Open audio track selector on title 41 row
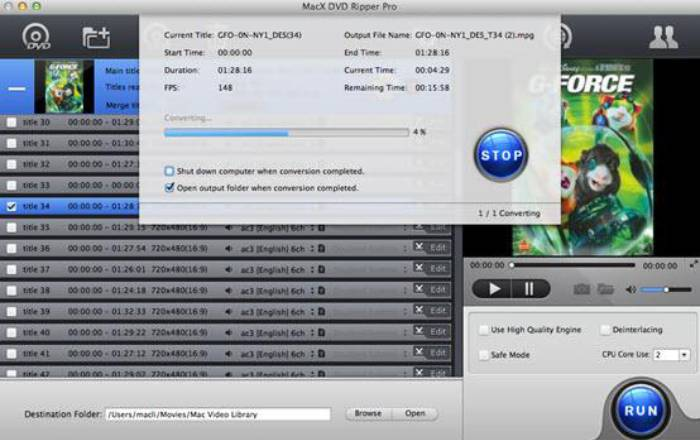Screen dimensions: 700x440 click(312, 353)
